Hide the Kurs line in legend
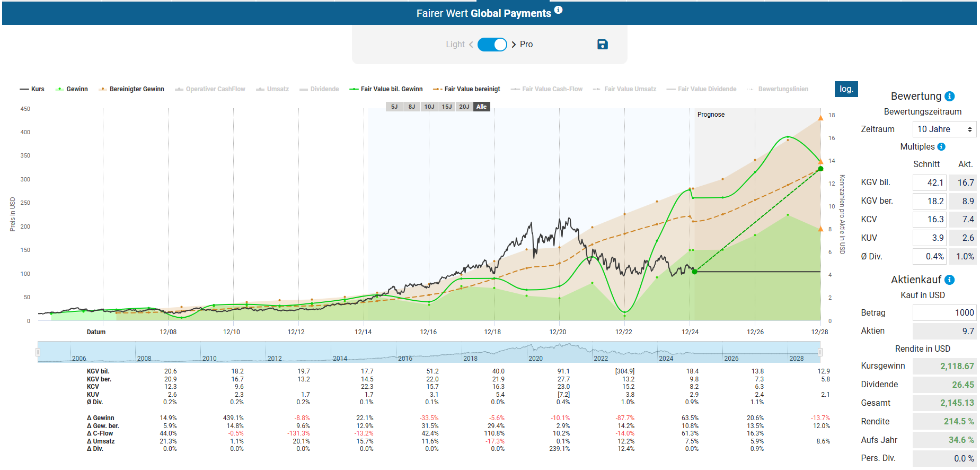This screenshot has height=470, width=980. pyautogui.click(x=32, y=89)
